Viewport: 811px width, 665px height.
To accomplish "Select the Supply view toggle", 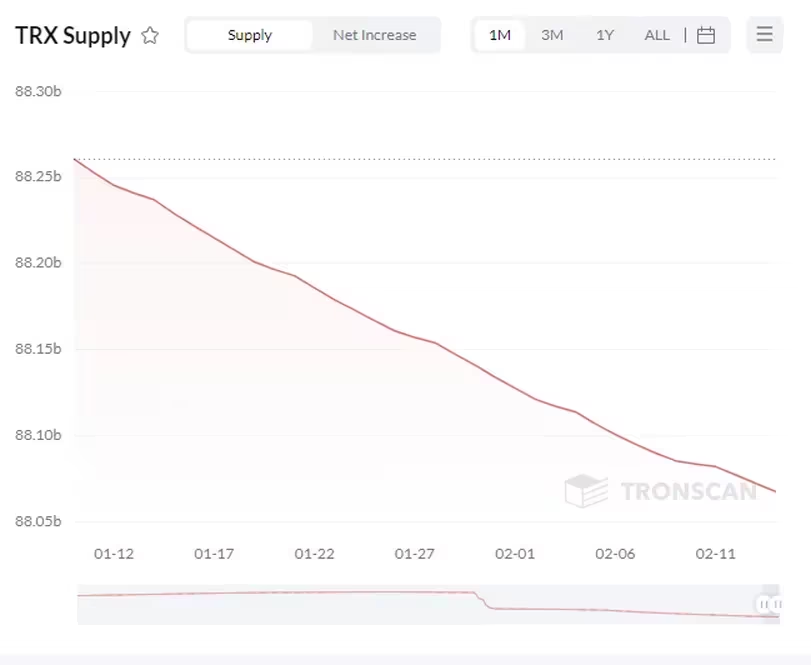I will [x=249, y=34].
